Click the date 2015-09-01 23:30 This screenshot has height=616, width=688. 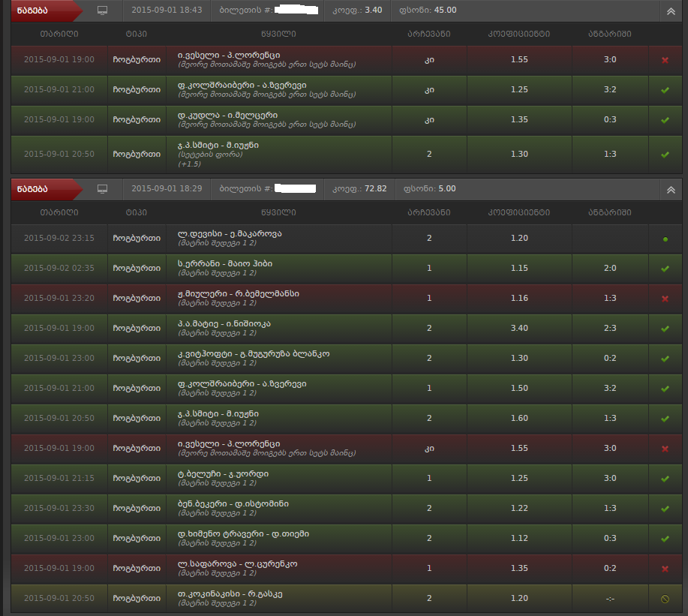59,508
